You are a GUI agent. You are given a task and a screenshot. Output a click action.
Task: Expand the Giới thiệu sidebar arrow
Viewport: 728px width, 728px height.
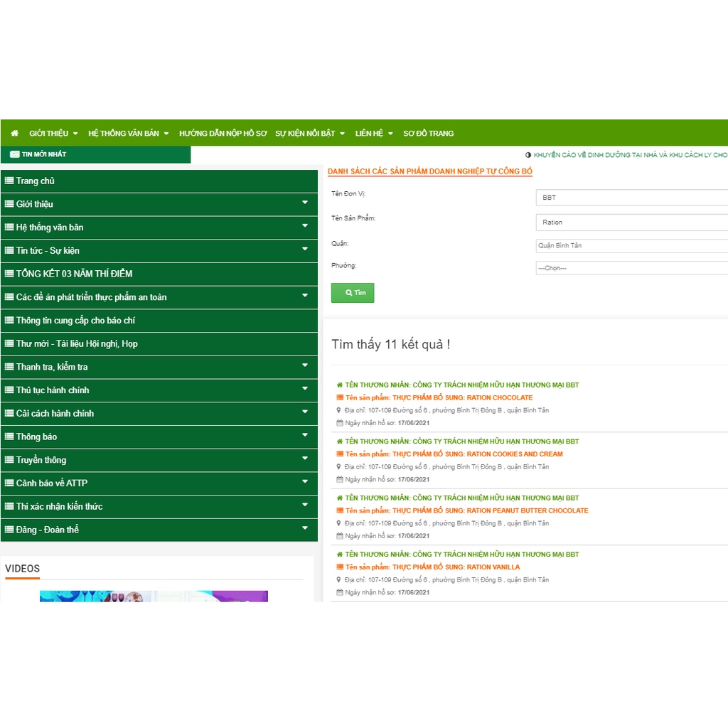[x=305, y=203]
